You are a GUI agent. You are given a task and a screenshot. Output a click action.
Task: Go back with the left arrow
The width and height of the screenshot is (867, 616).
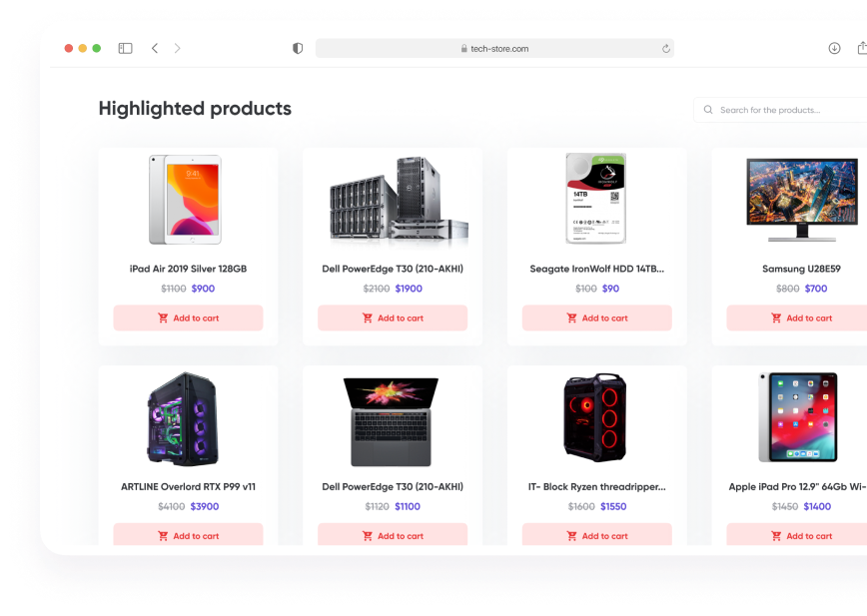point(155,49)
